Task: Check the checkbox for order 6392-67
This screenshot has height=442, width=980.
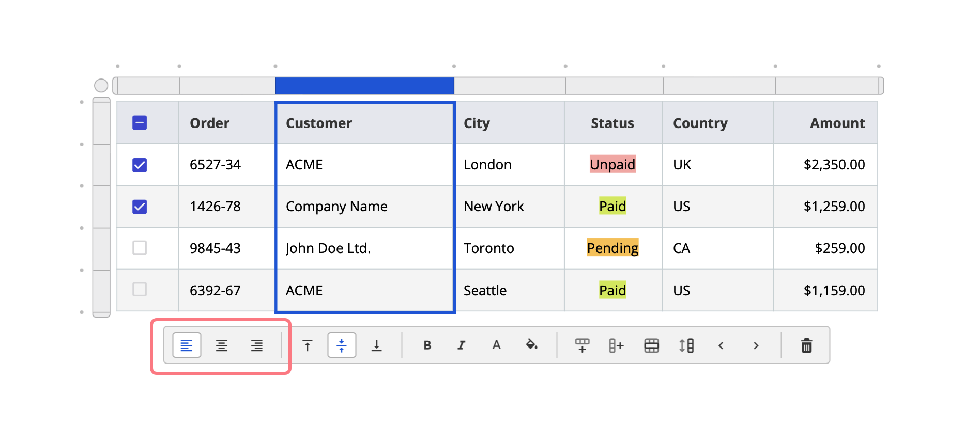Action: point(140,289)
